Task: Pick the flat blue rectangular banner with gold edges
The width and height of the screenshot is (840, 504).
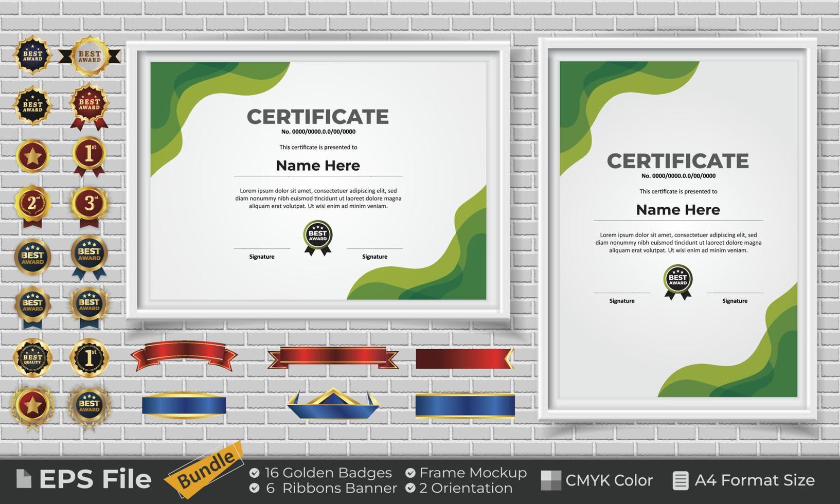Action: click(465, 405)
